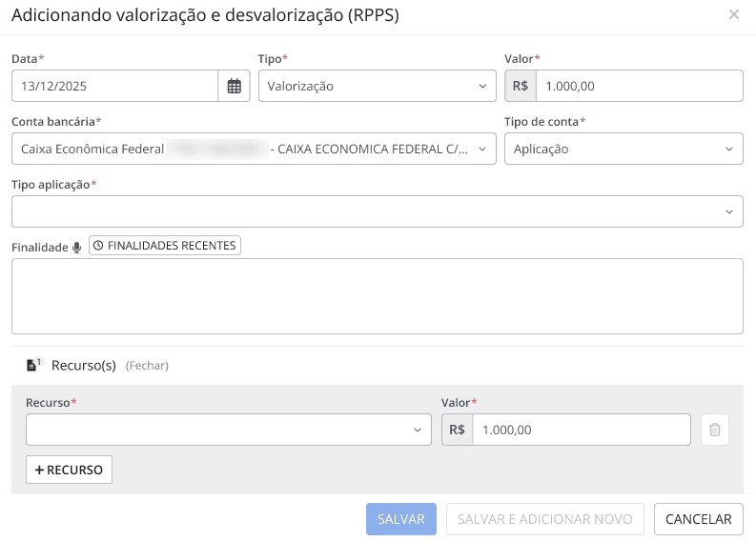This screenshot has width=756, height=541.
Task: Open the Tipo de conta dropdown
Action: (623, 149)
